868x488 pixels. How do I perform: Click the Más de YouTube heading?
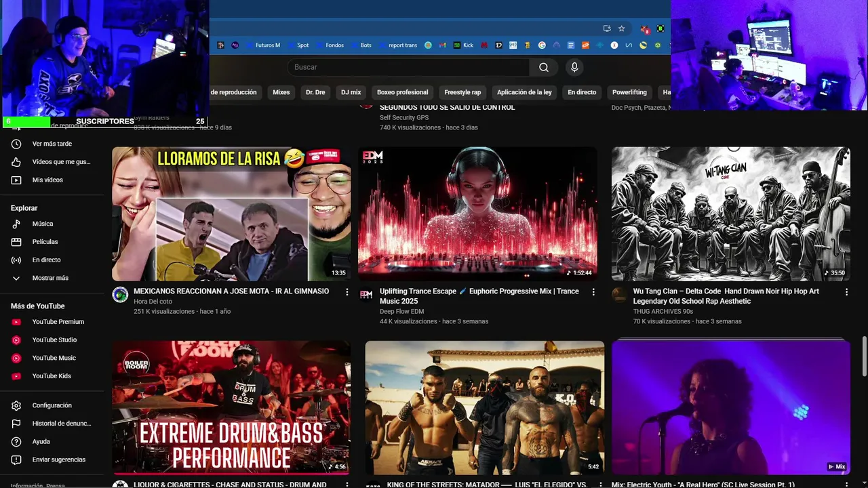click(x=38, y=306)
